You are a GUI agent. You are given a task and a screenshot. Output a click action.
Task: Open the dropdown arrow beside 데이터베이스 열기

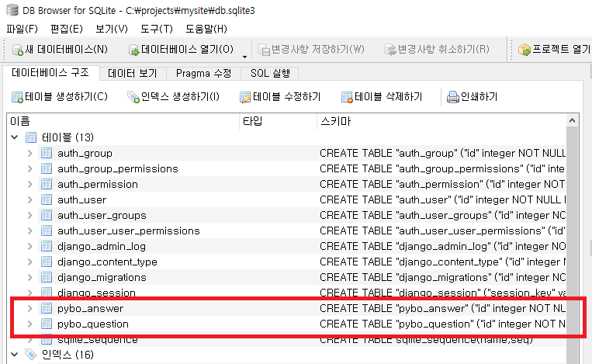[x=244, y=57]
